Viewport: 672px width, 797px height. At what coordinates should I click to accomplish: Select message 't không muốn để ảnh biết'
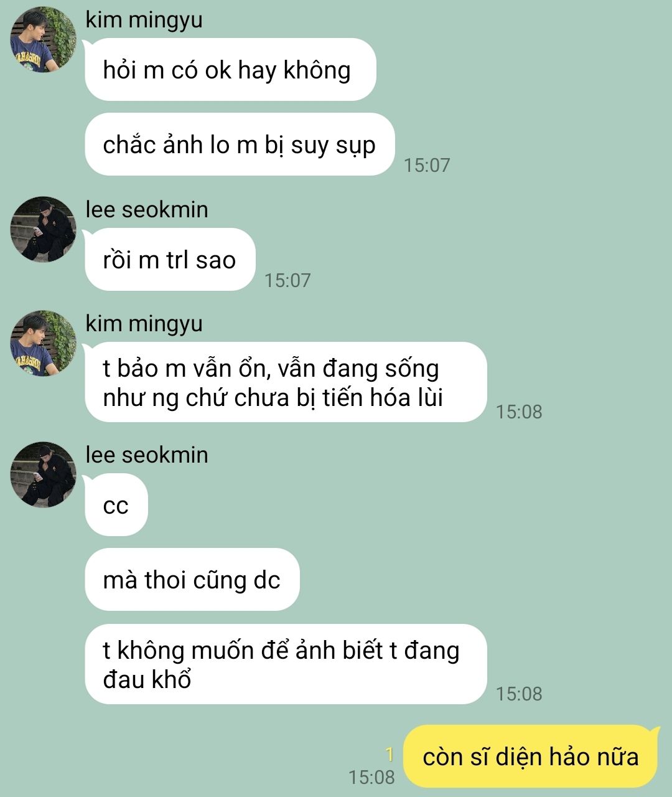[286, 664]
